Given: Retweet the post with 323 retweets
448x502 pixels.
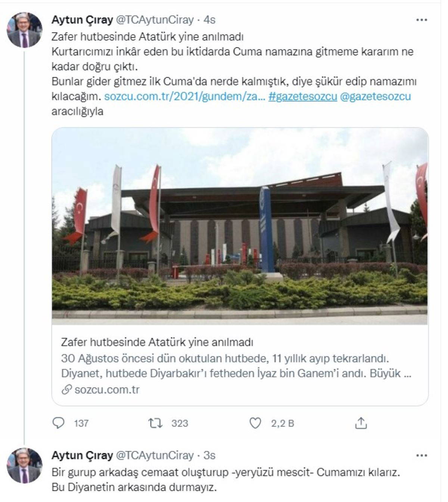Looking at the screenshot, I should point(155,423).
